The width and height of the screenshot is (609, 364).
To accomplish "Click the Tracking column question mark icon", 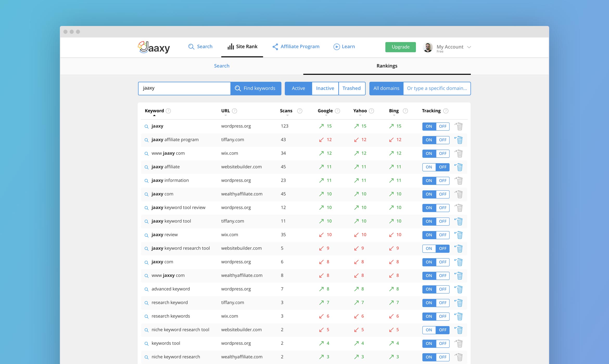I will (x=446, y=111).
